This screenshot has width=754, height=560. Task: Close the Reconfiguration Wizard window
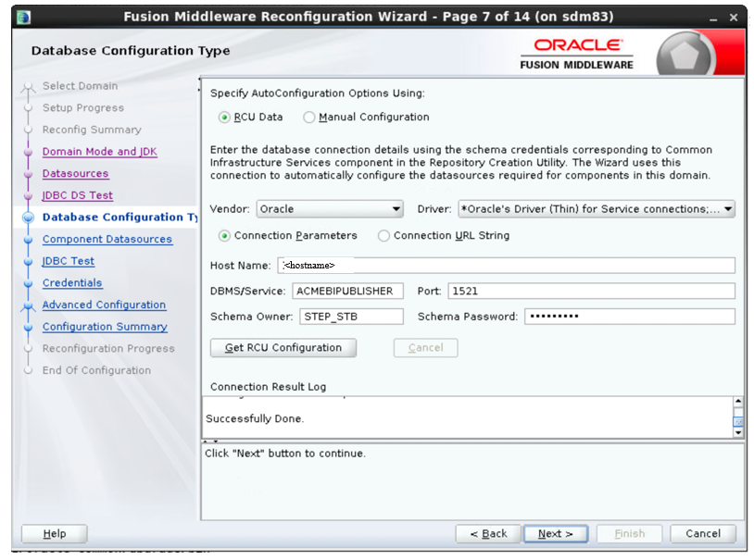click(734, 18)
